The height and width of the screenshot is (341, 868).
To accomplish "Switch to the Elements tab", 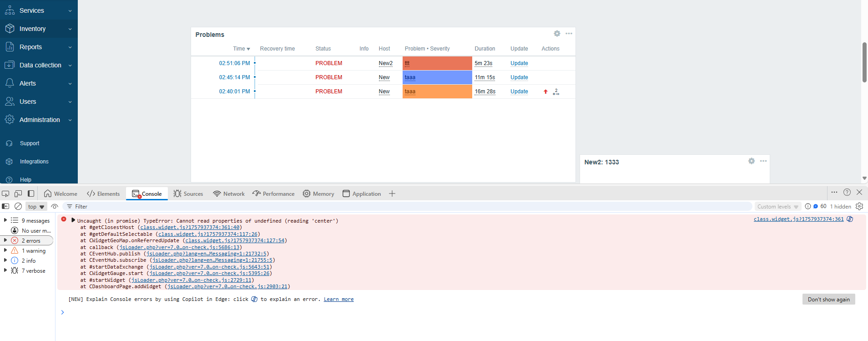I will point(103,193).
